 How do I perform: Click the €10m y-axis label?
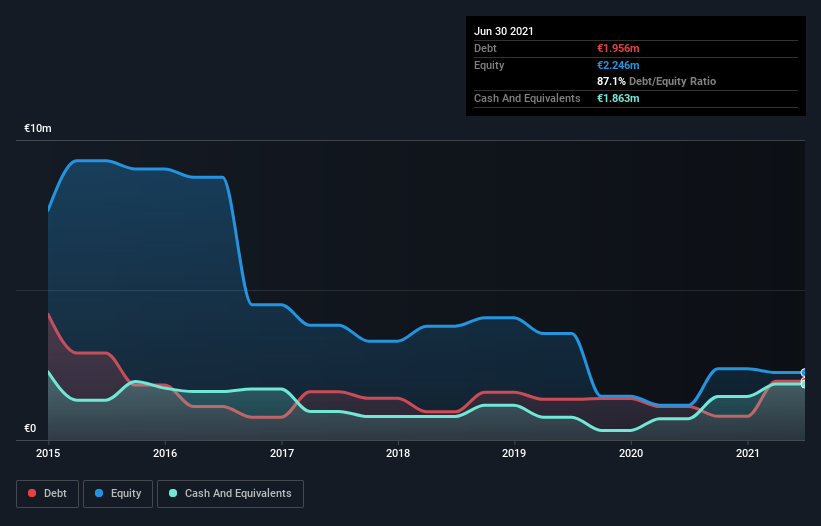coord(38,129)
